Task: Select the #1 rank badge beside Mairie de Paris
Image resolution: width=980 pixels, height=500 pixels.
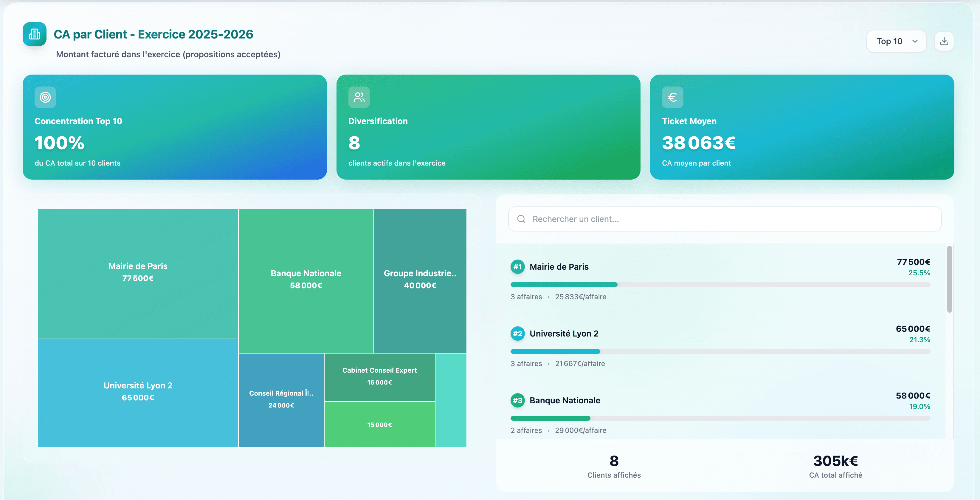Action: pos(517,267)
